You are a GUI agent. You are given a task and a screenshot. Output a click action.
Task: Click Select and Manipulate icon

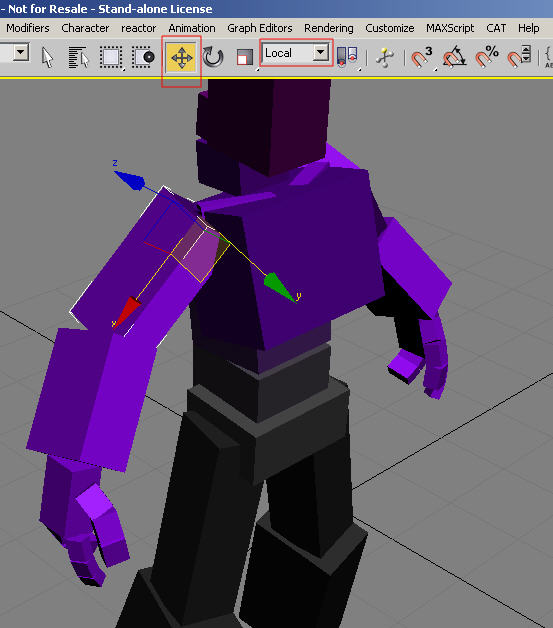384,57
